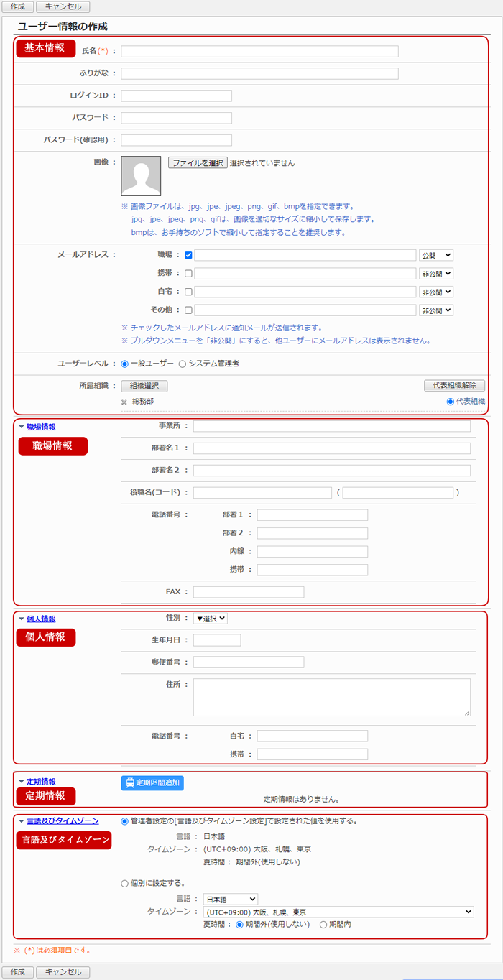Open the 個人情報 link
503x980 pixels.
coord(41,619)
